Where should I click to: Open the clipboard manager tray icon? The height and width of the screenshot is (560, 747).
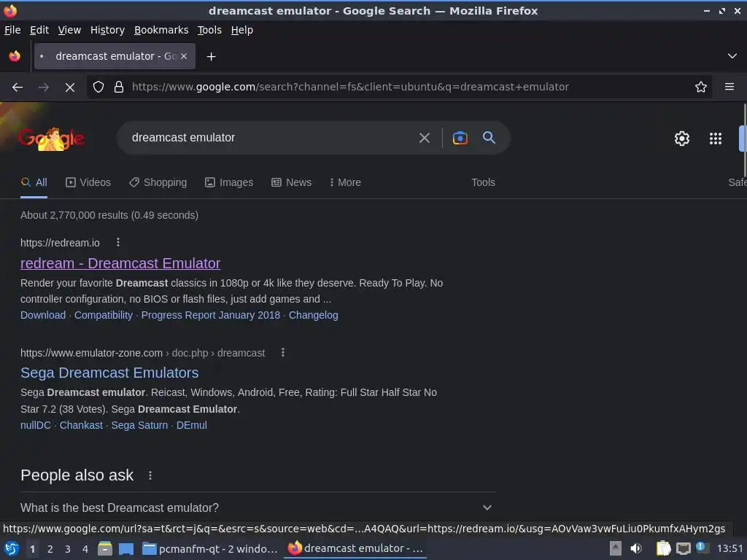pyautogui.click(x=663, y=549)
